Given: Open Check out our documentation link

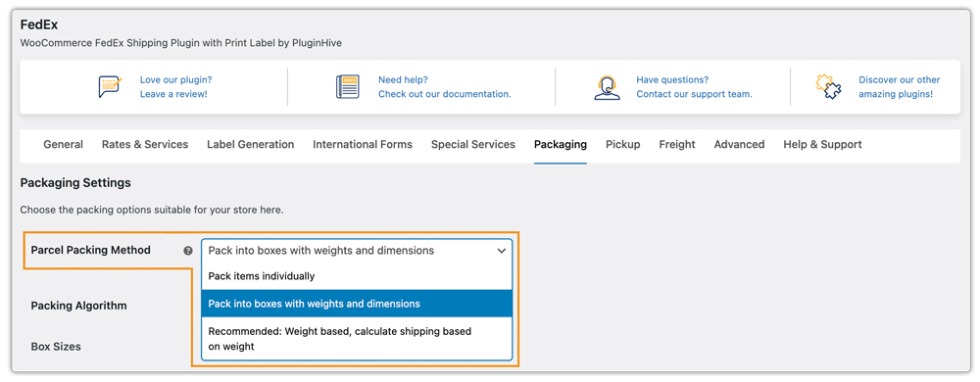Looking at the screenshot, I should pyautogui.click(x=444, y=94).
